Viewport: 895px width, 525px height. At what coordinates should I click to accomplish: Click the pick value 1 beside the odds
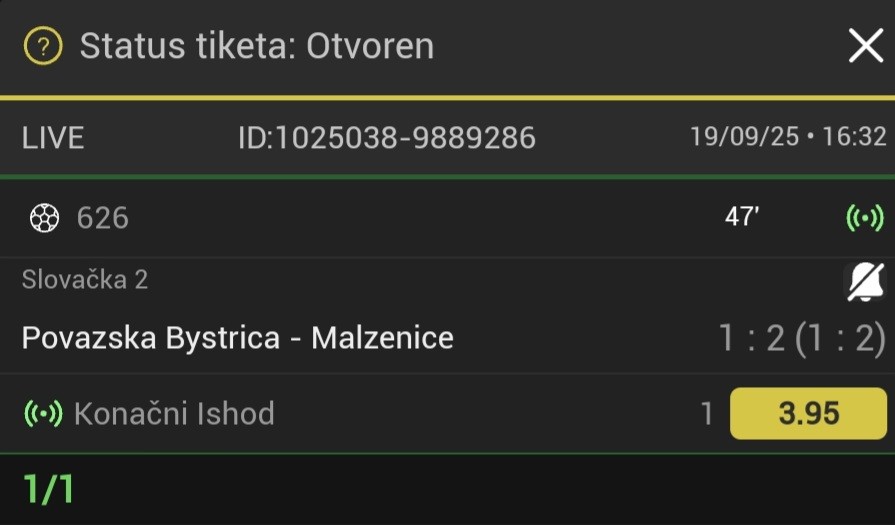[707, 413]
